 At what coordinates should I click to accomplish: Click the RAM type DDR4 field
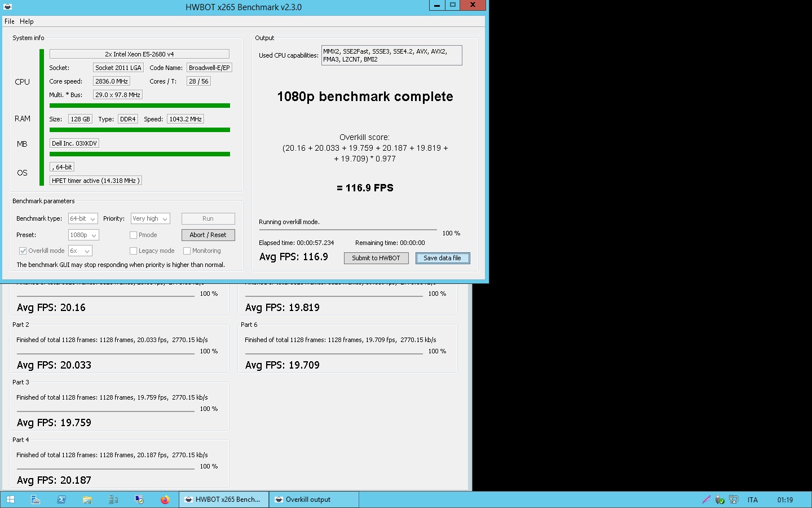pos(128,119)
